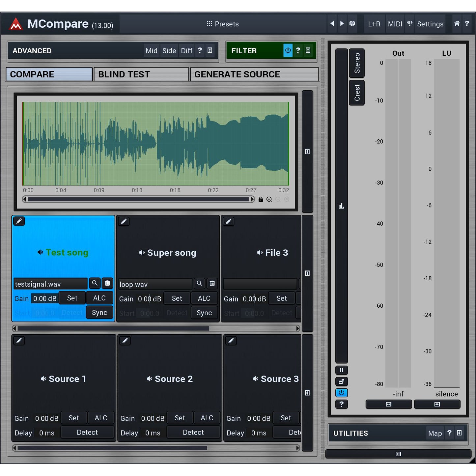The height and width of the screenshot is (476, 476).
Task: Click the lock icon below the waveform
Action: 261,199
